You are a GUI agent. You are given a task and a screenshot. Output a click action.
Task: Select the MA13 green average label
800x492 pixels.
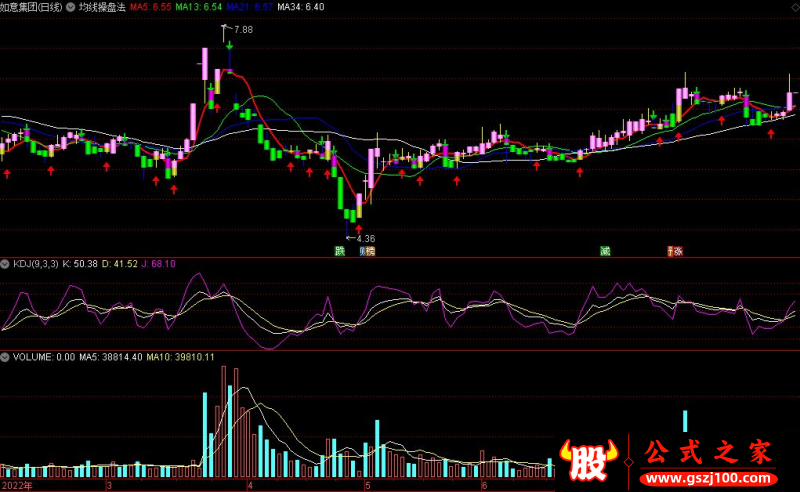tap(198, 7)
